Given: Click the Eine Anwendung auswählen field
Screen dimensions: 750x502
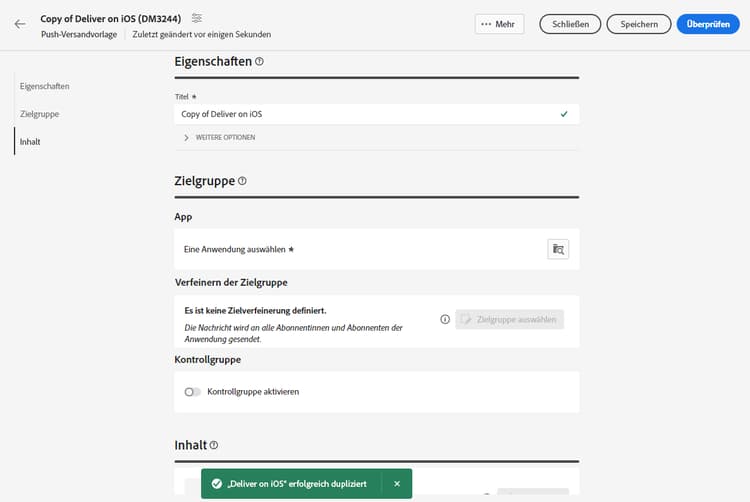Looking at the screenshot, I should (376, 249).
